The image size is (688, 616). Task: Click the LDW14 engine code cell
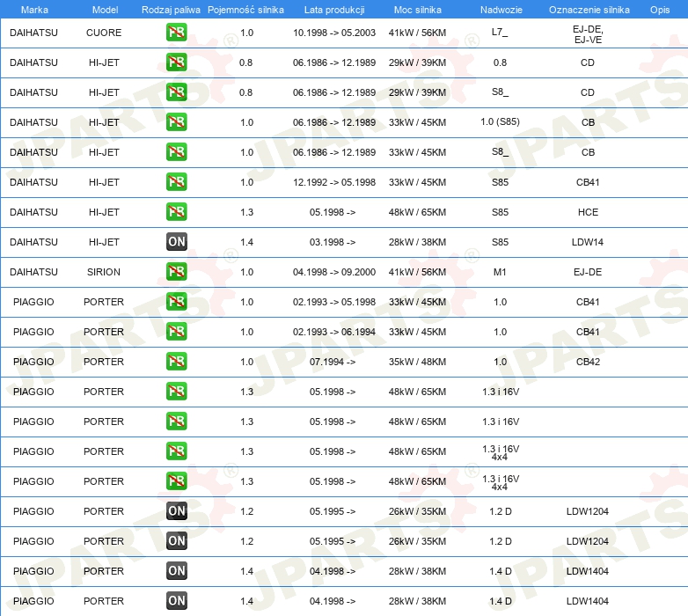click(x=588, y=242)
